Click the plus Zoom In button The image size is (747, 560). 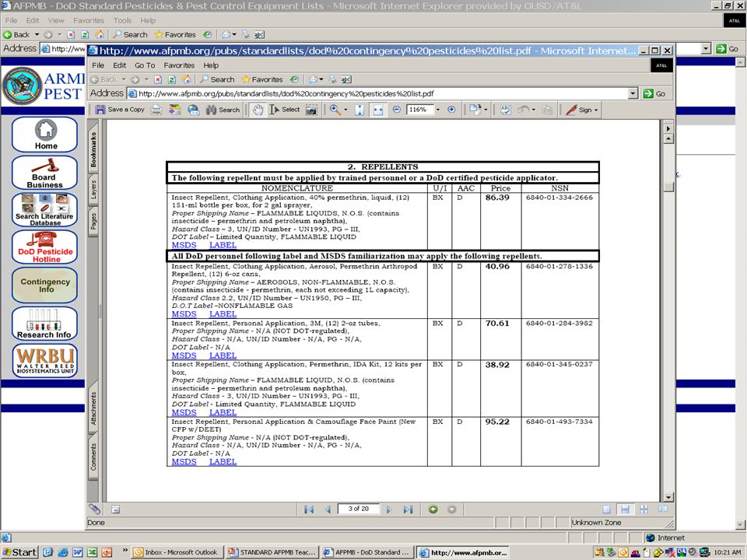451,110
